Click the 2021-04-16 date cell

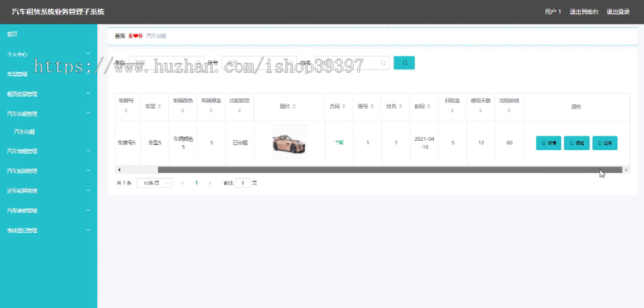[424, 143]
